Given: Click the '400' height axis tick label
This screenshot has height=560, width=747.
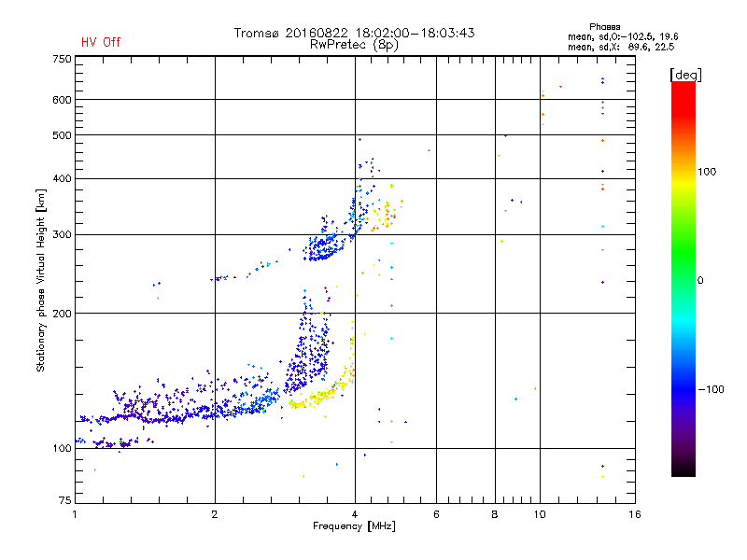Looking at the screenshot, I should coord(62,178).
